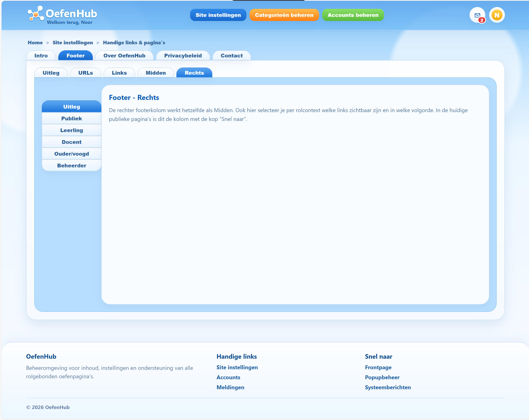Switch to the Midden sub-tab
This screenshot has height=420, width=529.
point(156,73)
